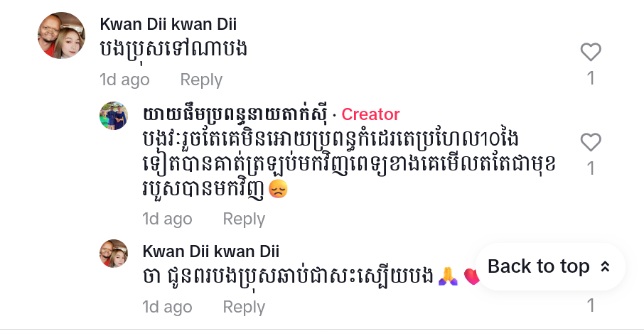Click the like count under the Creator reply heart
644x331 pixels.
pyautogui.click(x=591, y=168)
